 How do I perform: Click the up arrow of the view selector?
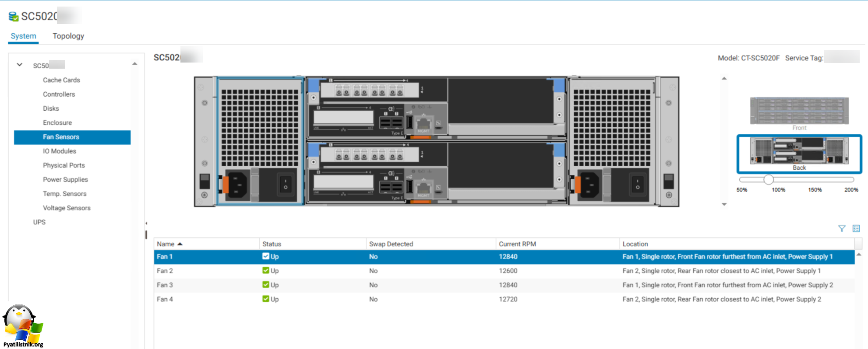(724, 78)
